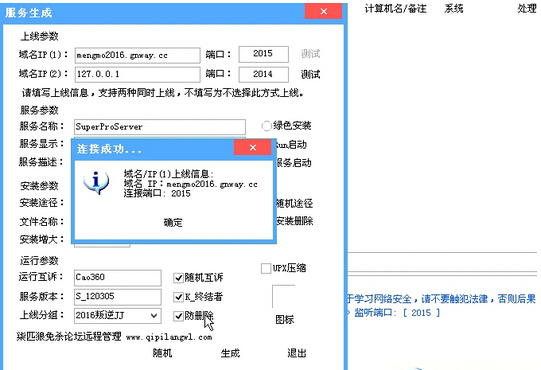Enable the UPX压缩 checkbox
The height and width of the screenshot is (370, 541).
(x=266, y=268)
